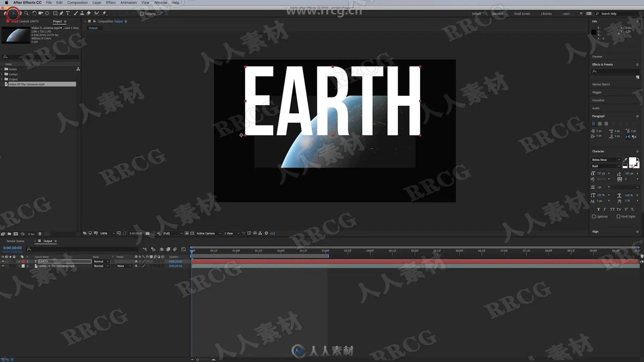
Task: Switch to the Standard workspace
Action: tap(497, 14)
